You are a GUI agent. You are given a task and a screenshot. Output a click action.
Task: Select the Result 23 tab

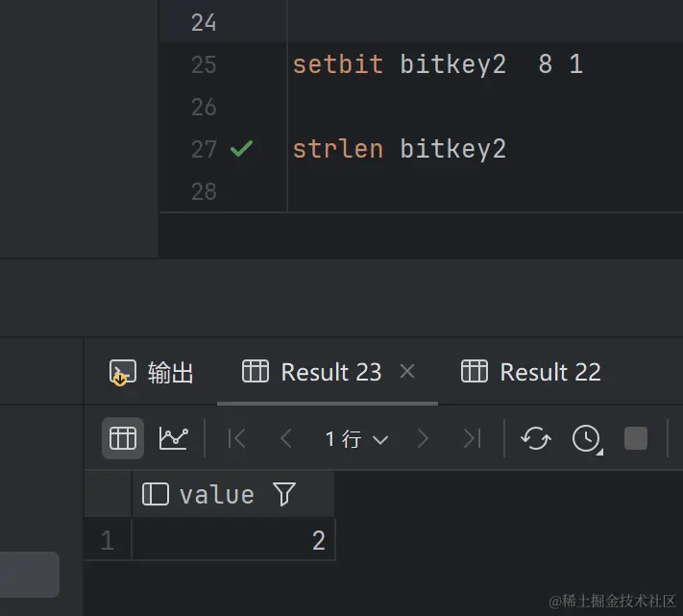click(312, 372)
